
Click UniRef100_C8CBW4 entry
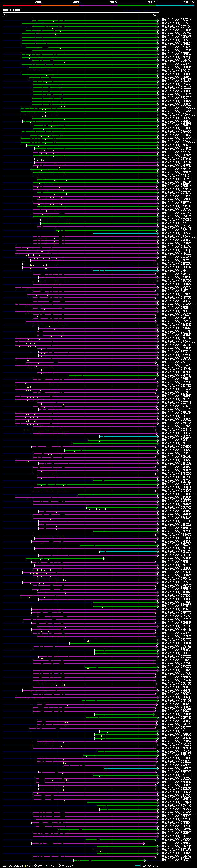[177, 643]
